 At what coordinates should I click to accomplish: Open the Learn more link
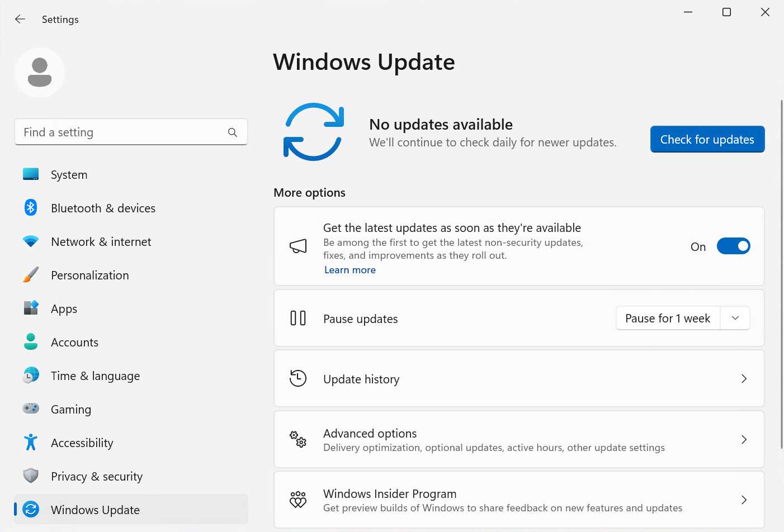pyautogui.click(x=350, y=269)
